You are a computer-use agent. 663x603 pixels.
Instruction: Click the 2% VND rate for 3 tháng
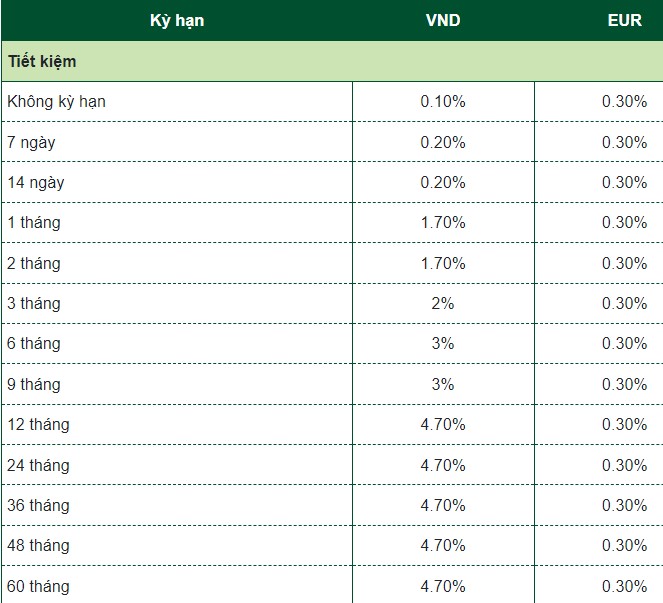[443, 303]
